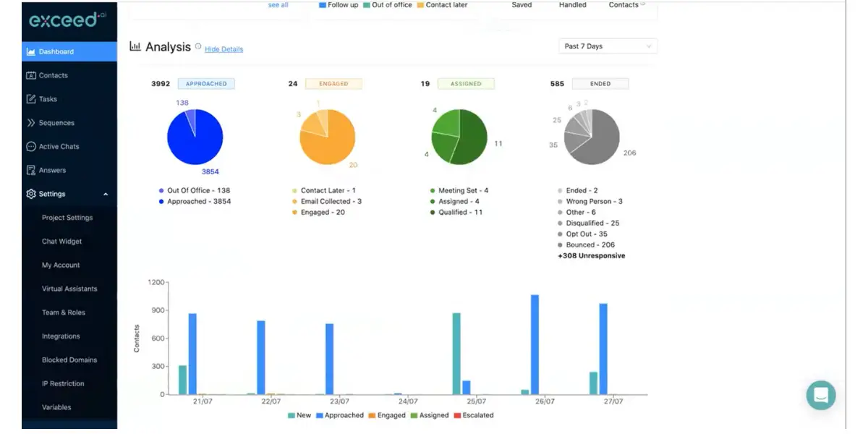
Task: Open Chat Widget settings
Action: [62, 242]
